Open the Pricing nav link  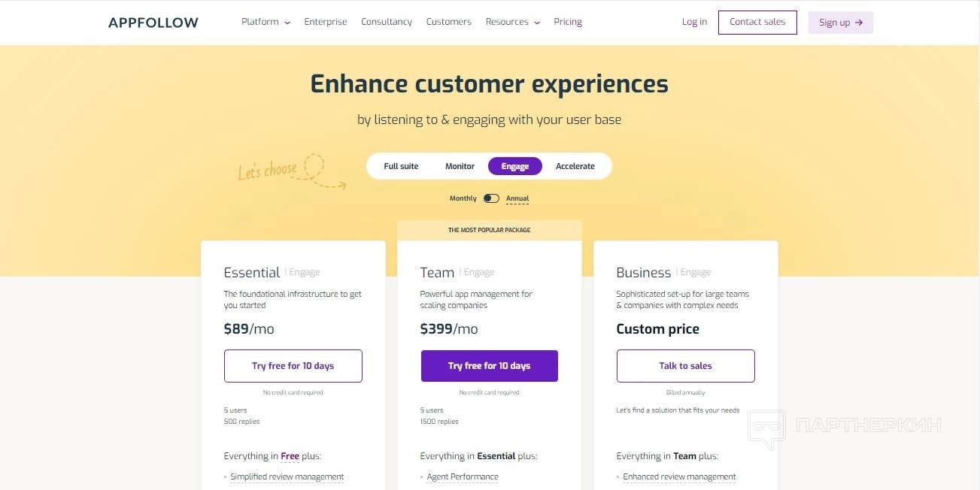coord(568,22)
